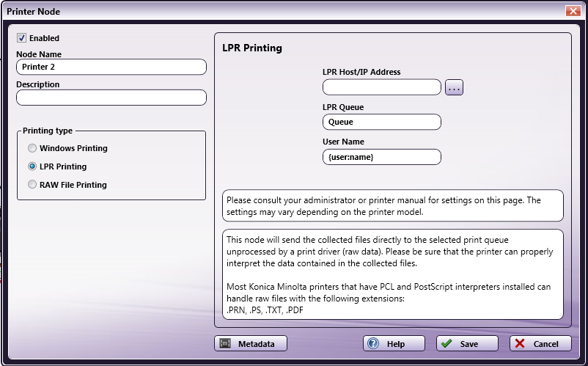Viewport: 588px width, 366px height.
Task: Click the 'LPR Host/IP Address' label
Action: (x=361, y=72)
